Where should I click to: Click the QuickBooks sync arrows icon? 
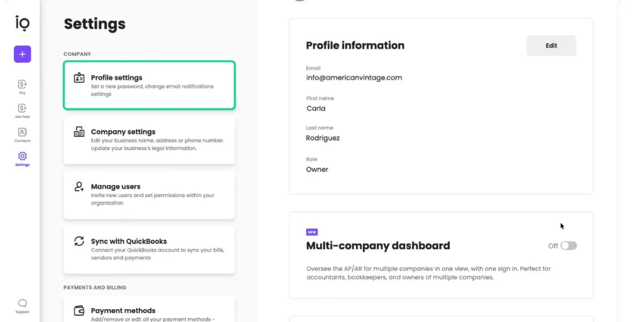point(79,241)
